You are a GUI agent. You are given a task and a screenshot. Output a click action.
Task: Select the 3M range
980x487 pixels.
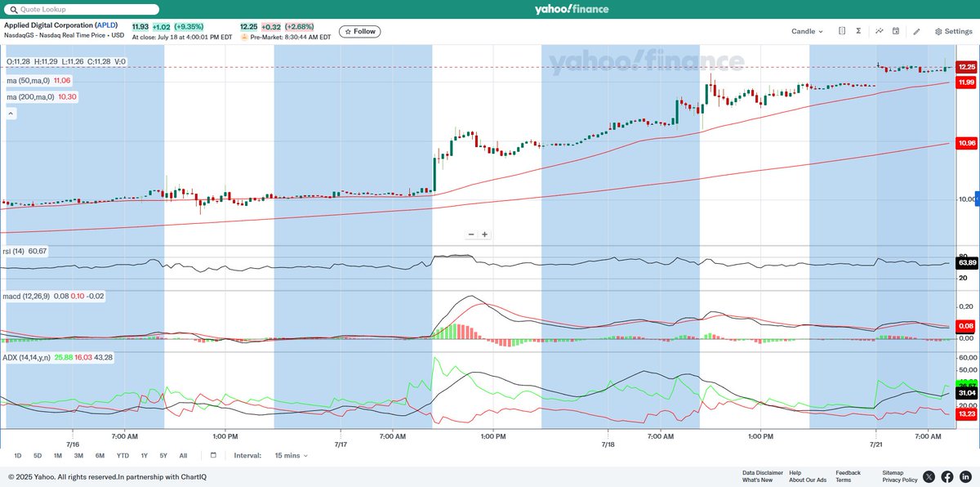[78, 455]
